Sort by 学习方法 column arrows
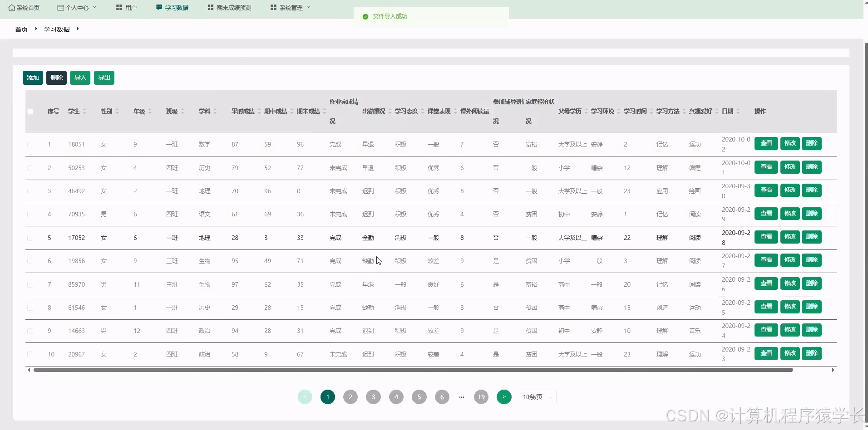The width and height of the screenshot is (868, 430). (684, 111)
